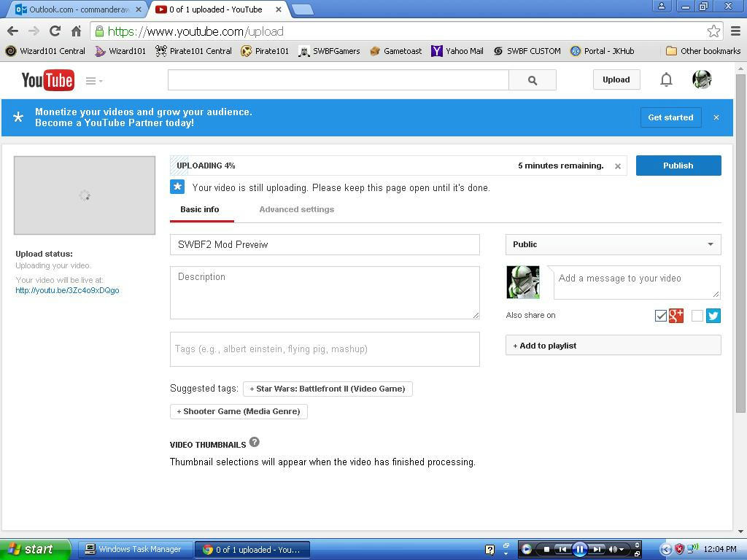Open the Yahoo Mail bookmark
The height and width of the screenshot is (560, 747).
457,51
